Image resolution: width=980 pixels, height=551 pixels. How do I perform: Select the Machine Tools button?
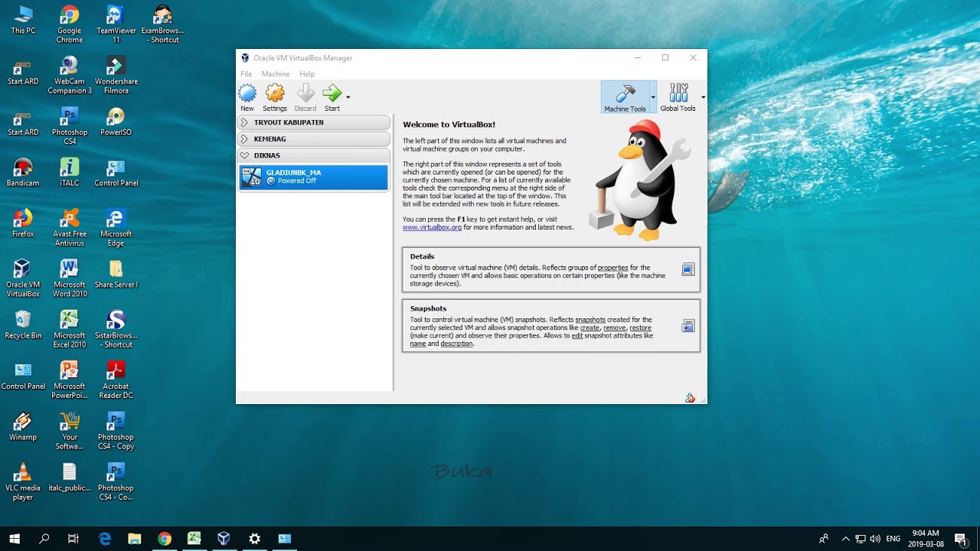(626, 97)
